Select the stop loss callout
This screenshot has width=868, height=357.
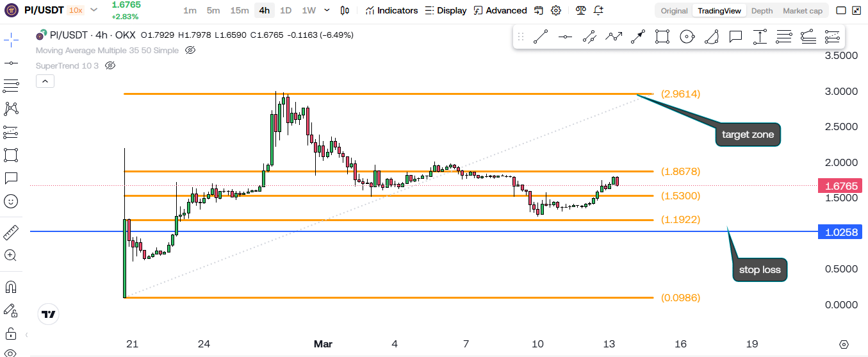tap(759, 269)
